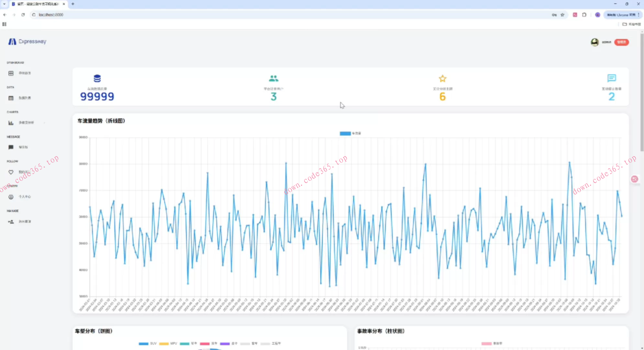Open the data table icon under DATA
The height and width of the screenshot is (350, 644).
click(11, 98)
